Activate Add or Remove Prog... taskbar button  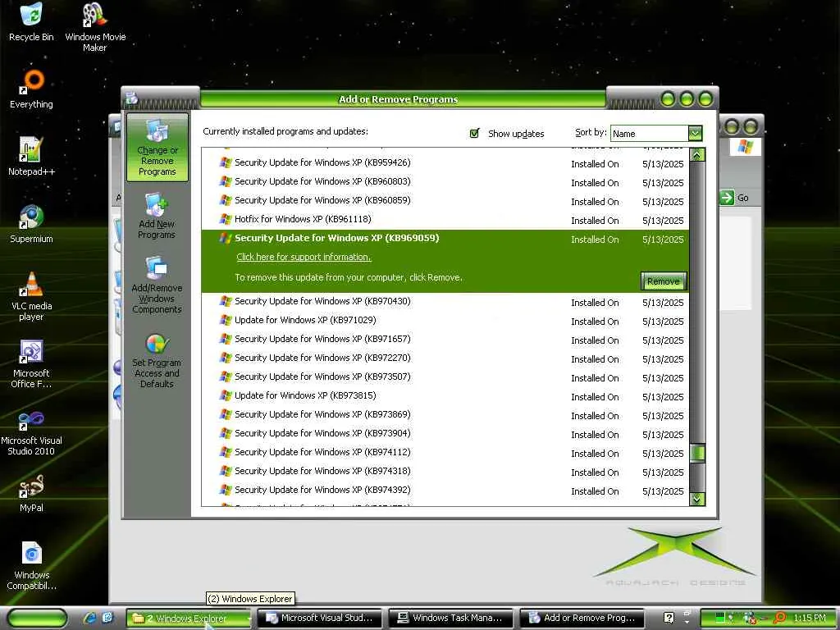582,618
